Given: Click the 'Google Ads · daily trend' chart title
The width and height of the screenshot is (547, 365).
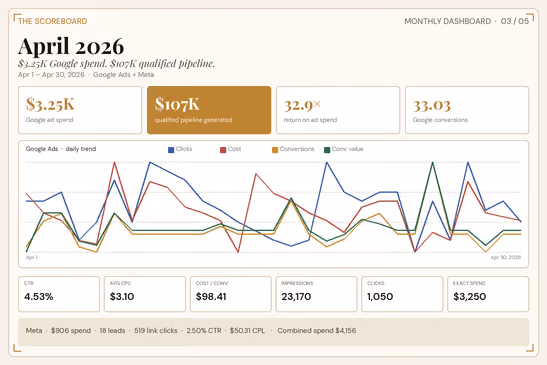Looking at the screenshot, I should pos(61,149).
